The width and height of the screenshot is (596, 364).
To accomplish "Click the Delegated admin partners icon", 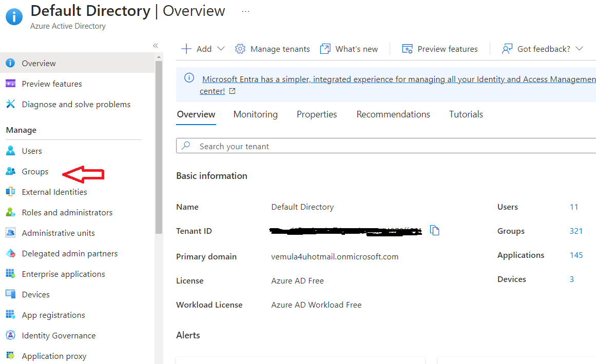I will click(11, 253).
